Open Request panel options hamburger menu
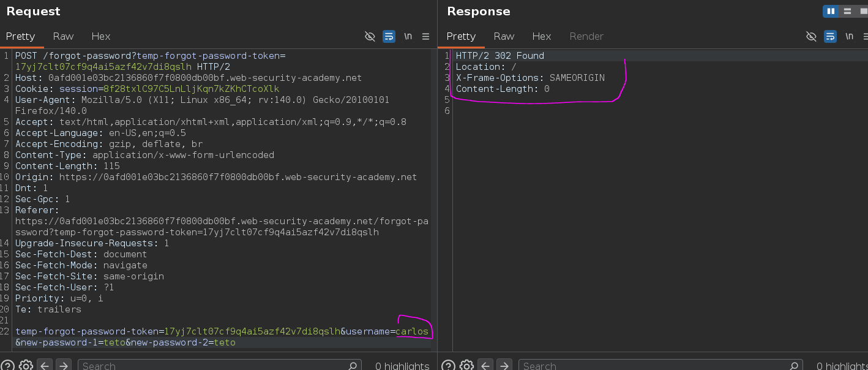Image resolution: width=868 pixels, height=370 pixels. point(426,36)
